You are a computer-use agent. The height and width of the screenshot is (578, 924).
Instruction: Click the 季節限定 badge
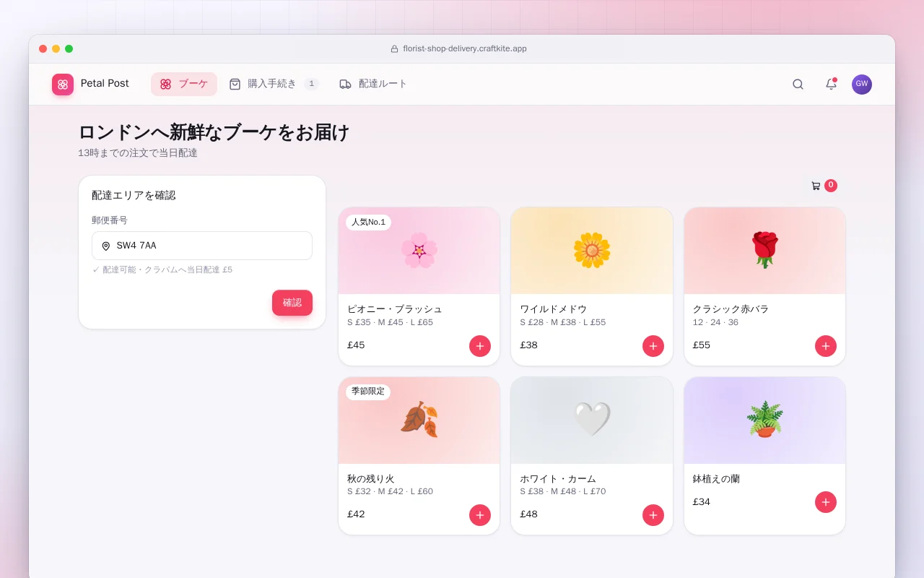[x=368, y=392]
